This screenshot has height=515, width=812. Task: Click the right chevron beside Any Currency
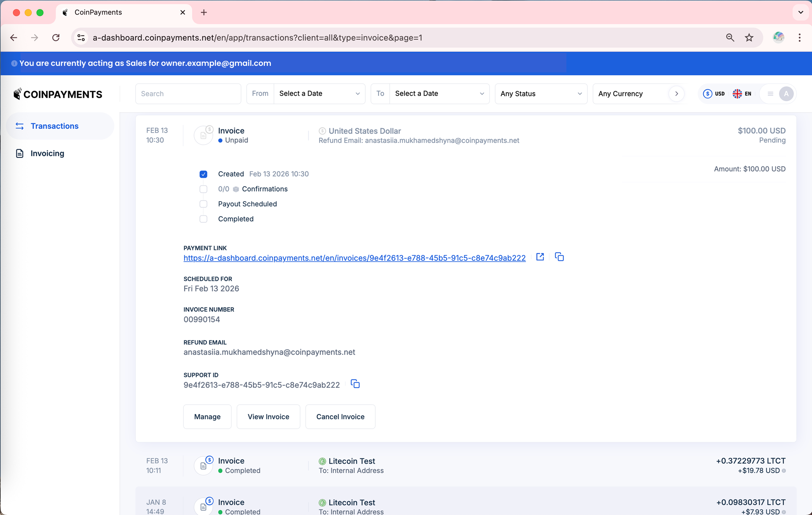coord(677,94)
